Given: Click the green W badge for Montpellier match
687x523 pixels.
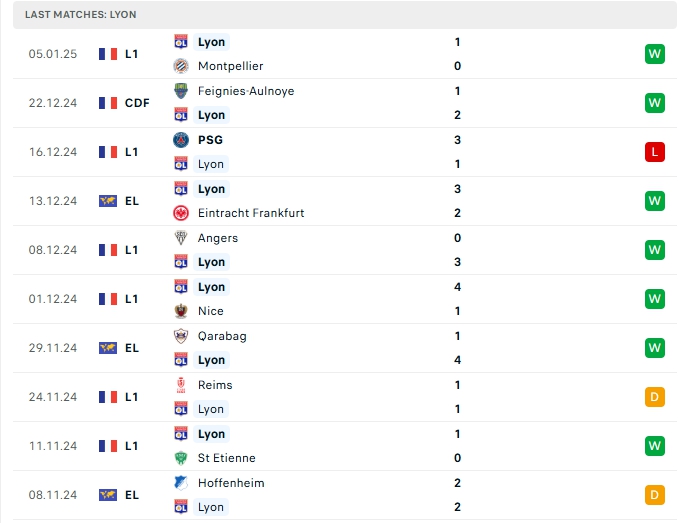Looking at the screenshot, I should tap(655, 54).
